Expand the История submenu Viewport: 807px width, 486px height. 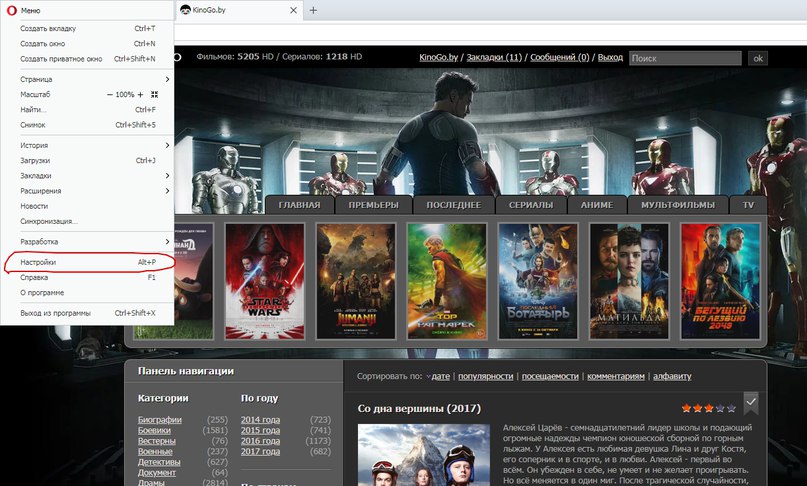point(87,146)
